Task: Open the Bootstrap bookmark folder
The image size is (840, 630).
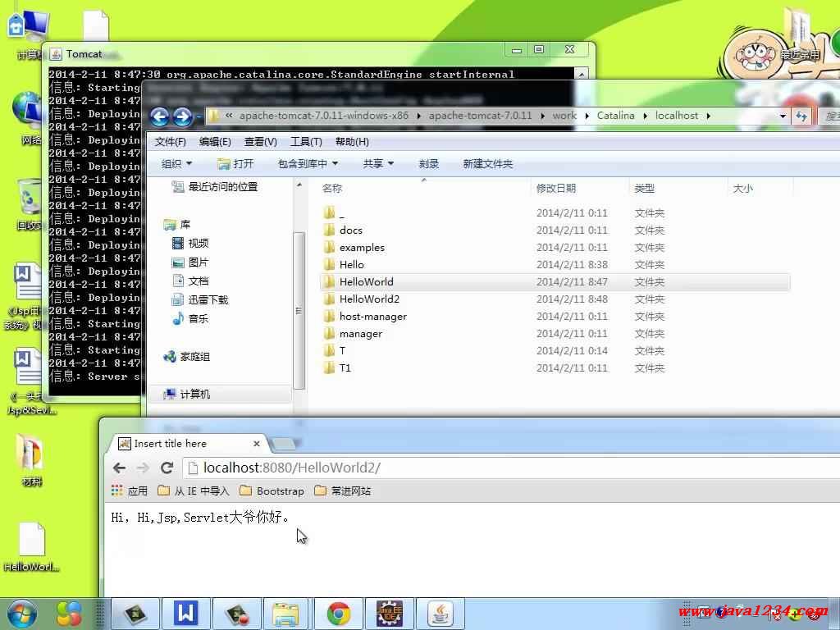Action: [272, 491]
